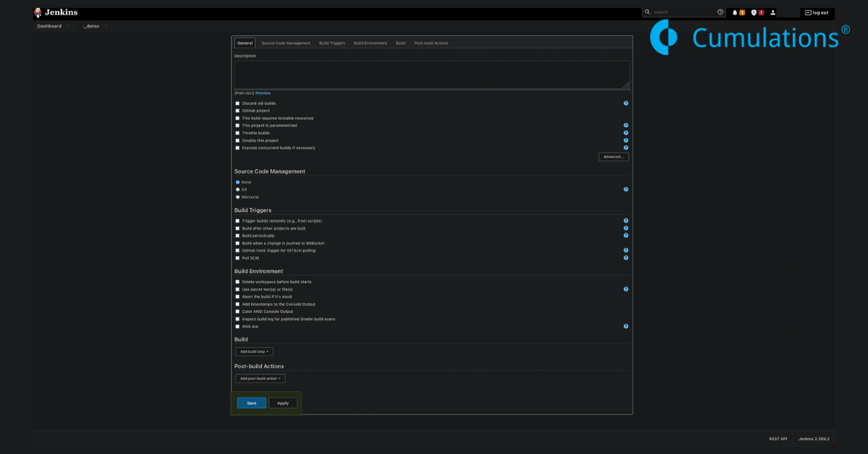Tick This build requires lockable resources
This screenshot has width=868, height=454.
[237, 118]
